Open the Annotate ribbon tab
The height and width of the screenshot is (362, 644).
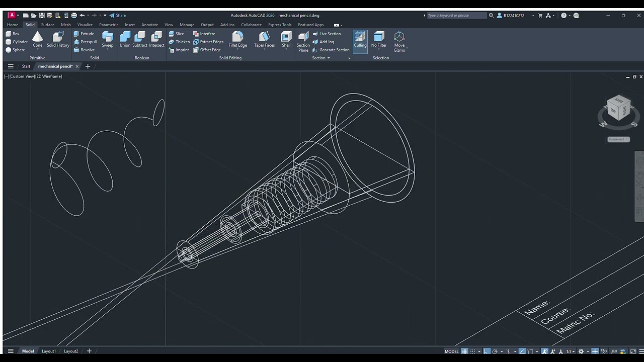coord(149,25)
